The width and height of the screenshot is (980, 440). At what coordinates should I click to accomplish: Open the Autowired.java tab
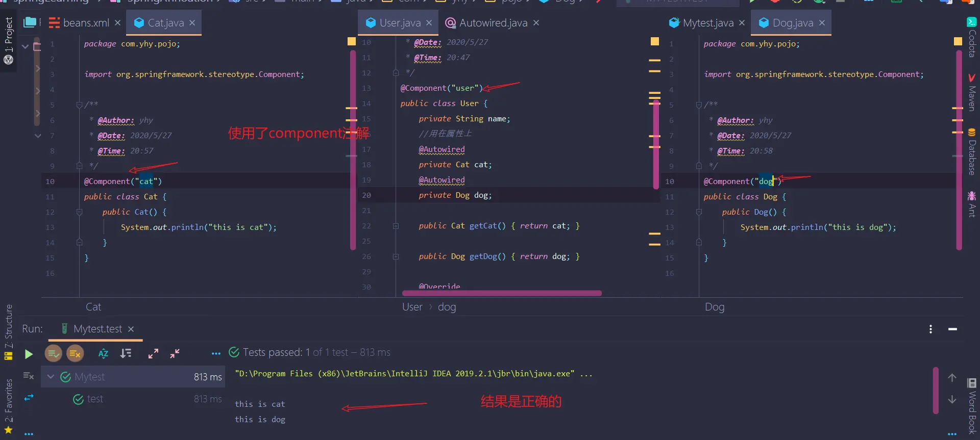click(486, 23)
